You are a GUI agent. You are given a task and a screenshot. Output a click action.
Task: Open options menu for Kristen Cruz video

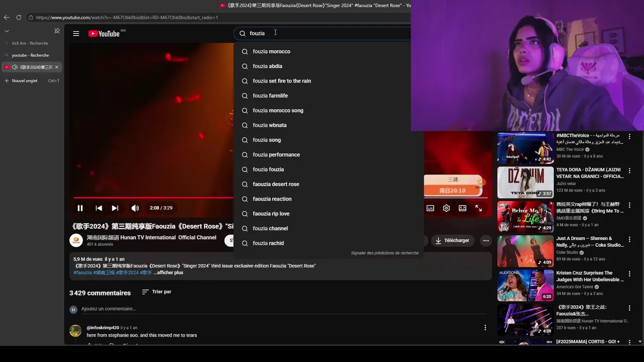[629, 274]
